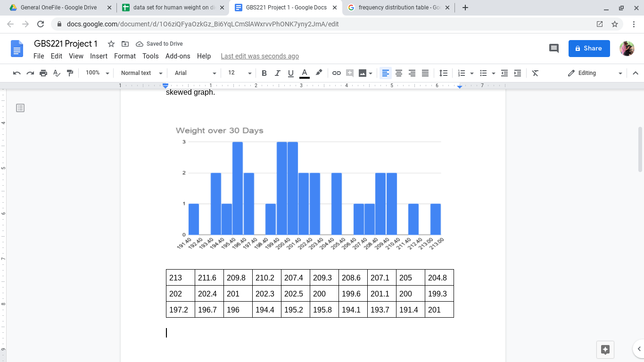
Task: Open Docs home icon
Action: [17, 49]
